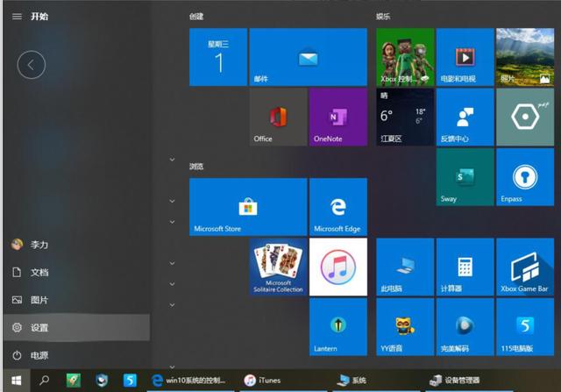This screenshot has width=561, height=392.
Task: Launch the OneNote tile
Action: [x=338, y=117]
